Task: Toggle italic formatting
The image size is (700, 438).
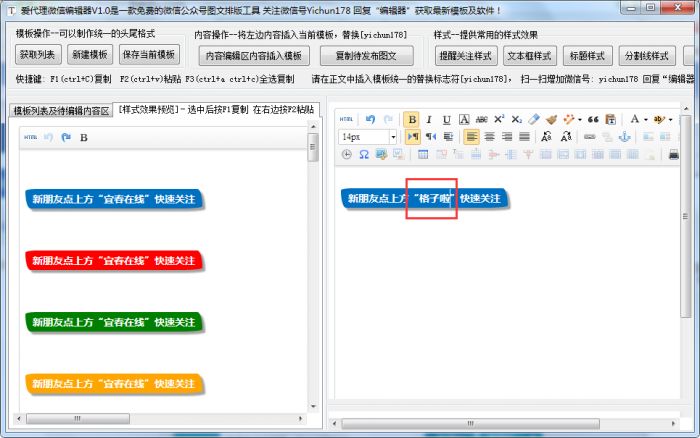Action: [x=429, y=119]
